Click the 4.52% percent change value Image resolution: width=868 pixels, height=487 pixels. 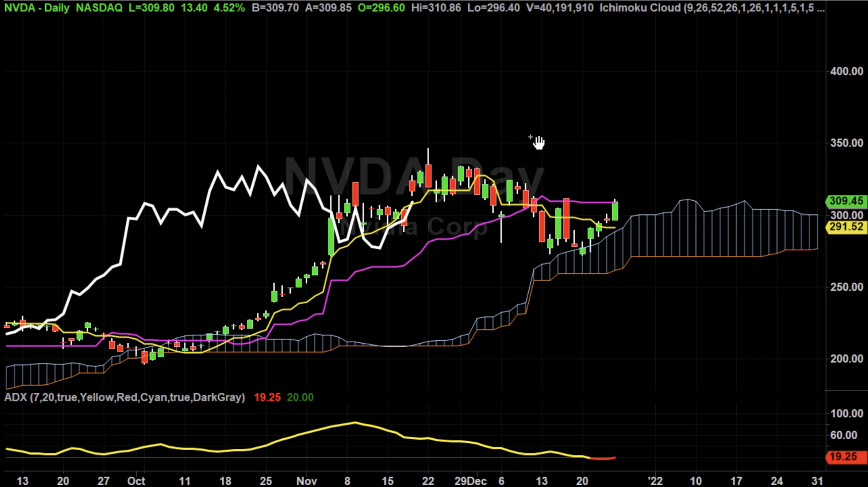pos(229,8)
